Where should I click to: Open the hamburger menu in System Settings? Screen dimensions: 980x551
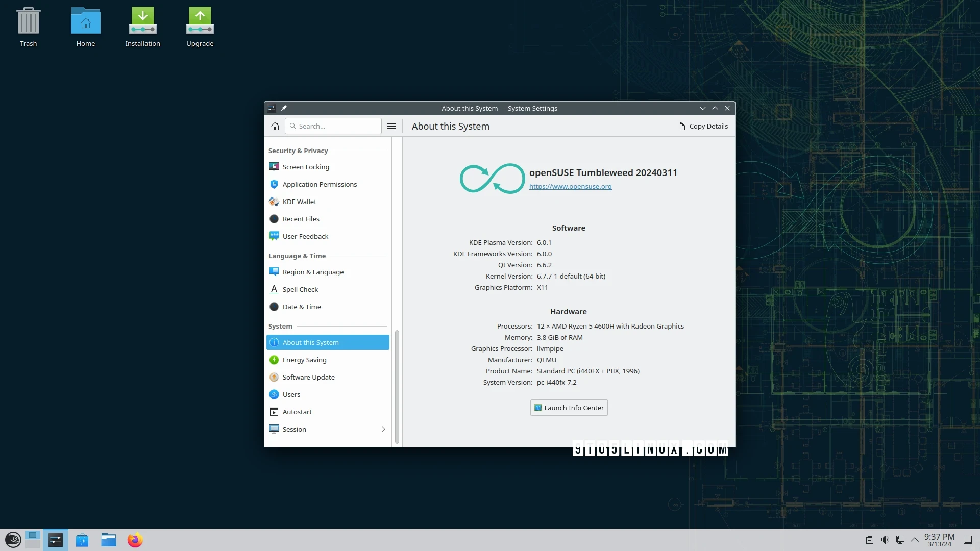[391, 126]
